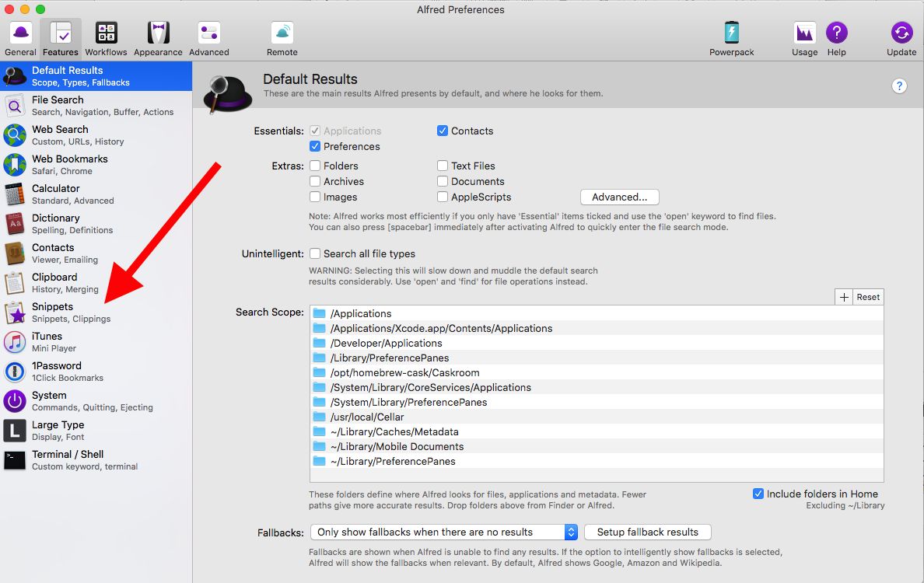Image resolution: width=924 pixels, height=583 pixels.
Task: Open the Workflows toolbar icon
Action: 106,33
